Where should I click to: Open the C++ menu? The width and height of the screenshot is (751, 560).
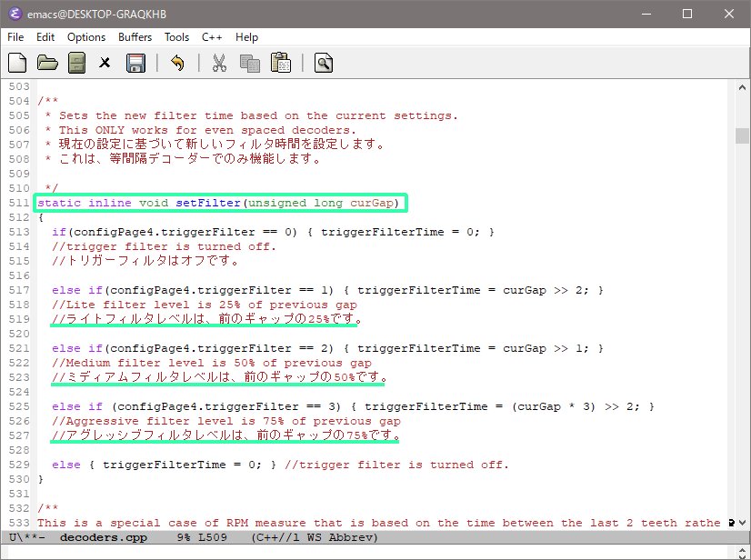212,37
